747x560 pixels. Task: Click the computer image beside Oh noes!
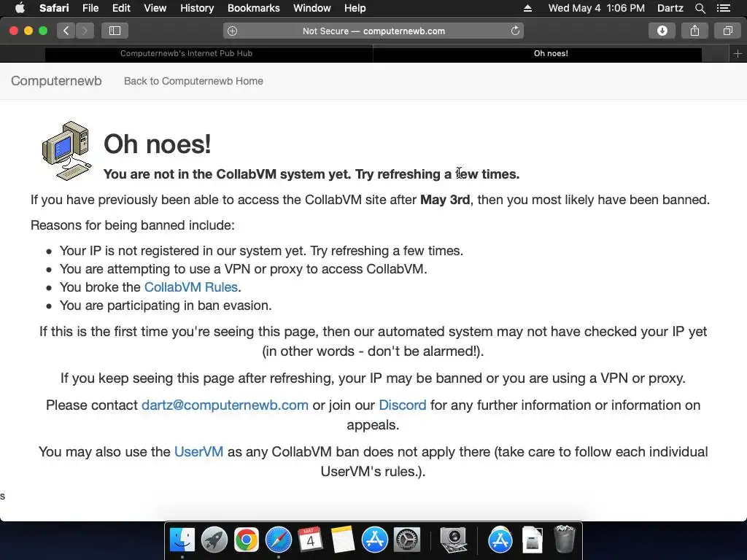click(x=66, y=150)
